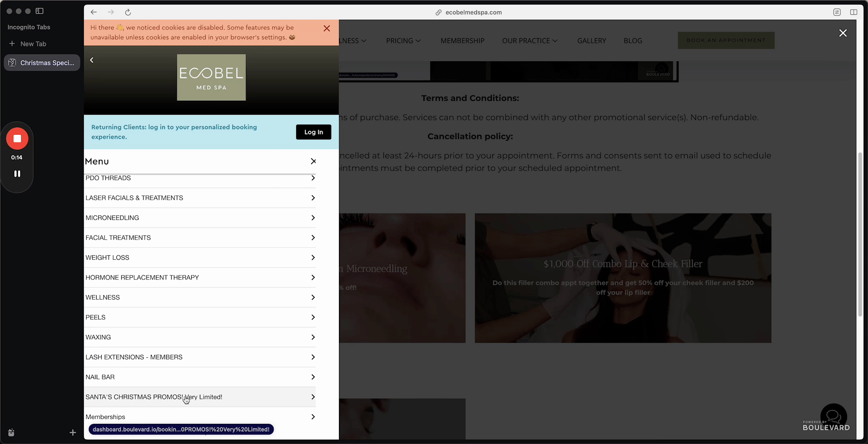Screen dimensions: 868x444
Task: Go back in browser history
Action: pos(94,12)
